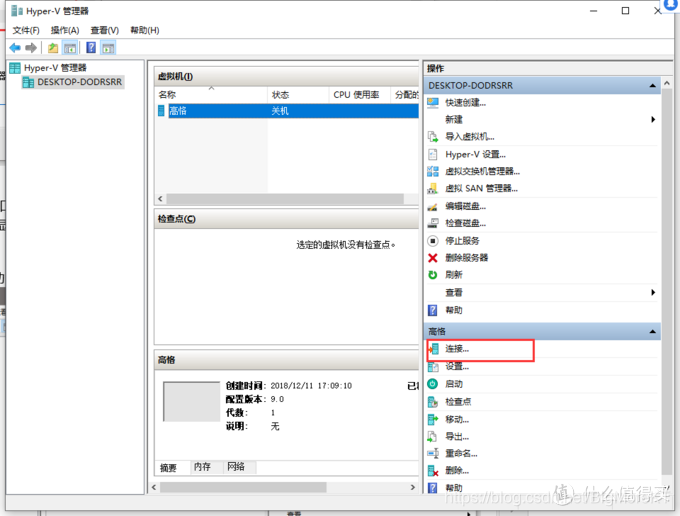The height and width of the screenshot is (516, 680).
Task: Click the 帮助 text under 高格 actions
Action: click(454, 488)
